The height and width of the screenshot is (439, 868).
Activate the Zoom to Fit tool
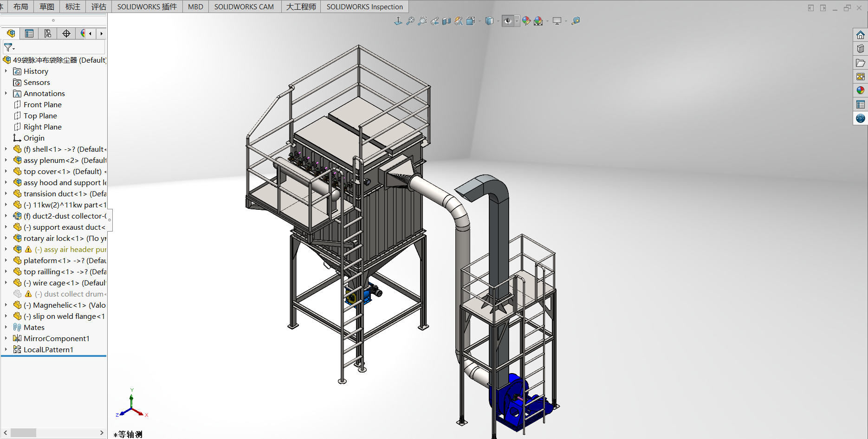point(410,21)
